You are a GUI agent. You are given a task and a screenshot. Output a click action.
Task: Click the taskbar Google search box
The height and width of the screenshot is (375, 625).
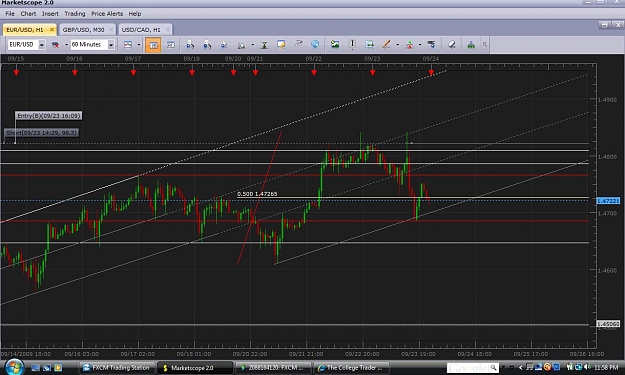tap(468, 368)
